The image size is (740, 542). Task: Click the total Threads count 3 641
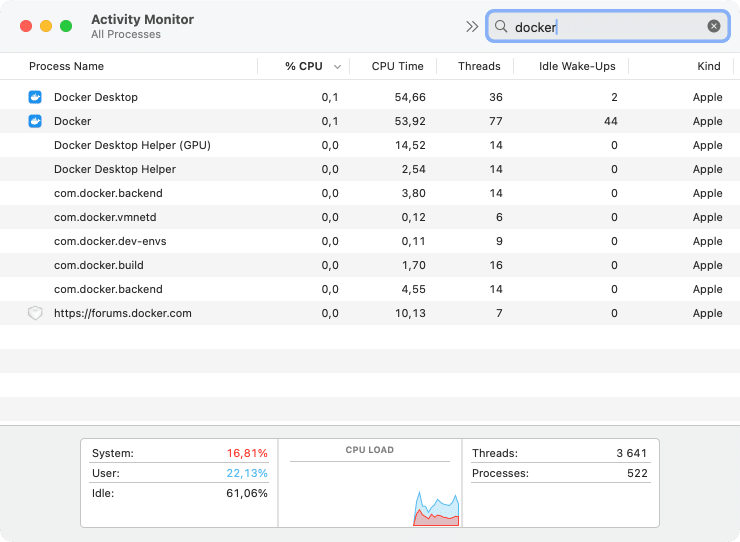pyautogui.click(x=631, y=453)
